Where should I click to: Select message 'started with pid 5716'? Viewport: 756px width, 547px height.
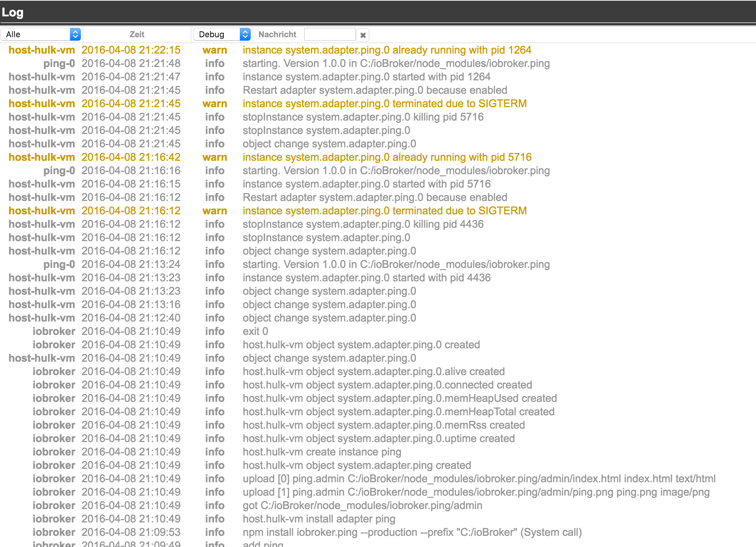(366, 184)
